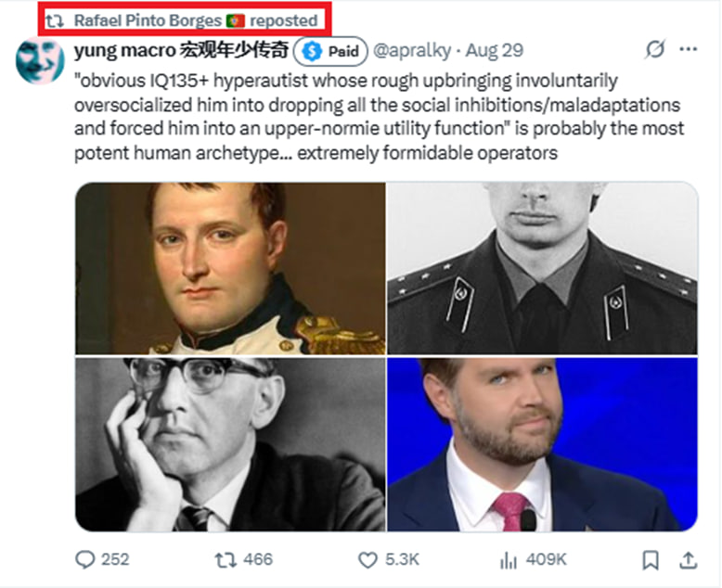
Task: Click the blue Paid badge
Action: (331, 51)
